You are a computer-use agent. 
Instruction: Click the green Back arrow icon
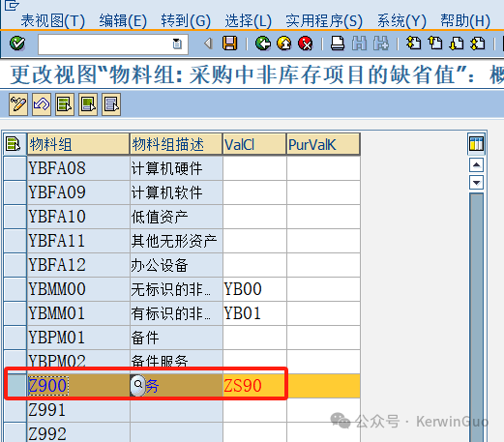tap(263, 44)
